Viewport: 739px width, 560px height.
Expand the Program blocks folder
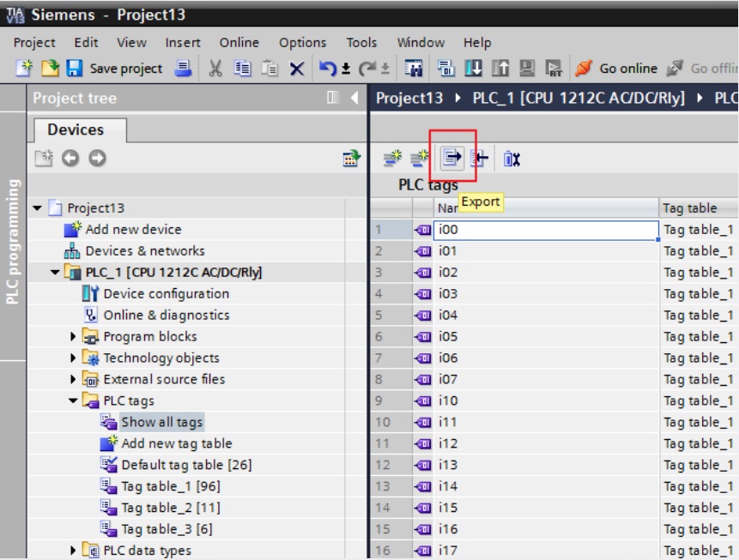(73, 336)
